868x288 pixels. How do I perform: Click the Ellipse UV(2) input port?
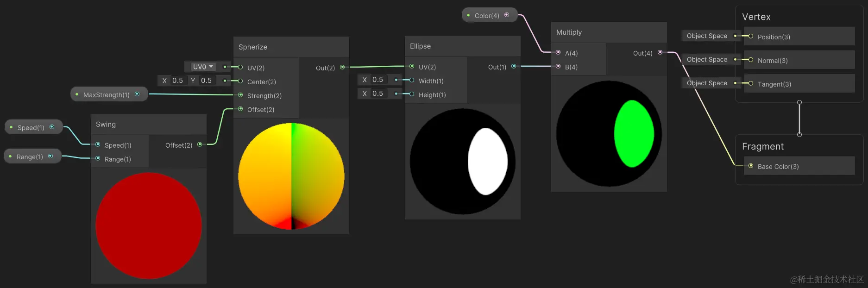(412, 66)
